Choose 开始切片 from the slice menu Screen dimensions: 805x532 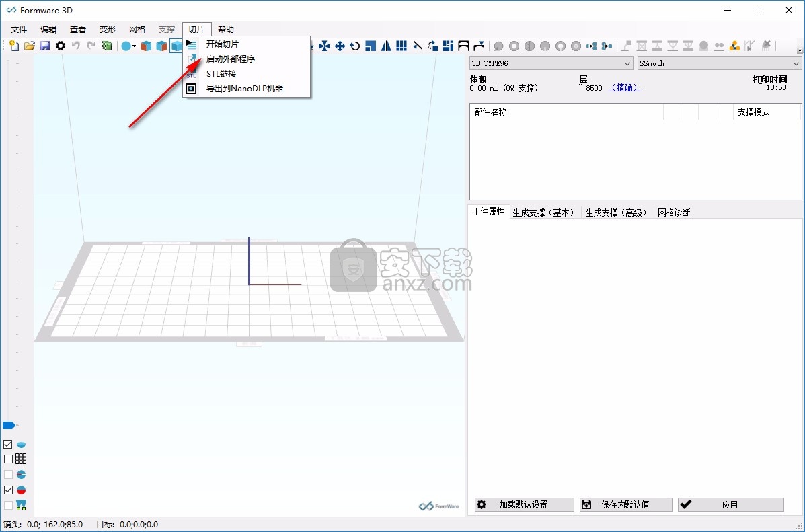click(247, 44)
